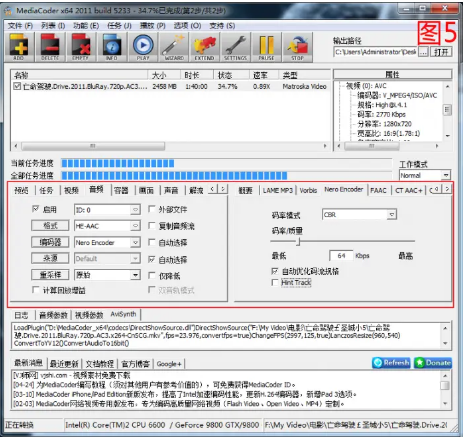Click the PAUSE transcoding icon
The image size is (467, 437).
point(267,47)
